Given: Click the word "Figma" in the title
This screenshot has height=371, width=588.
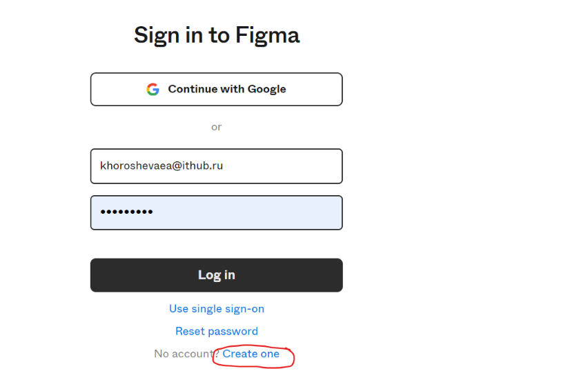Looking at the screenshot, I should (x=268, y=34).
